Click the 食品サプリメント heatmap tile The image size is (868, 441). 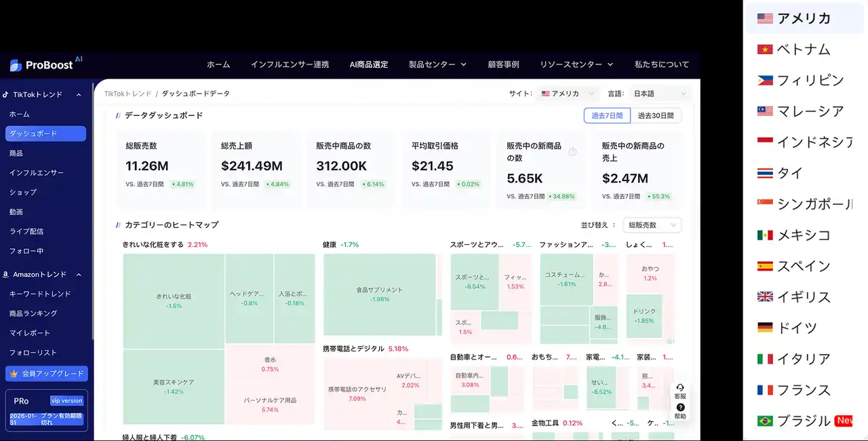coord(379,294)
